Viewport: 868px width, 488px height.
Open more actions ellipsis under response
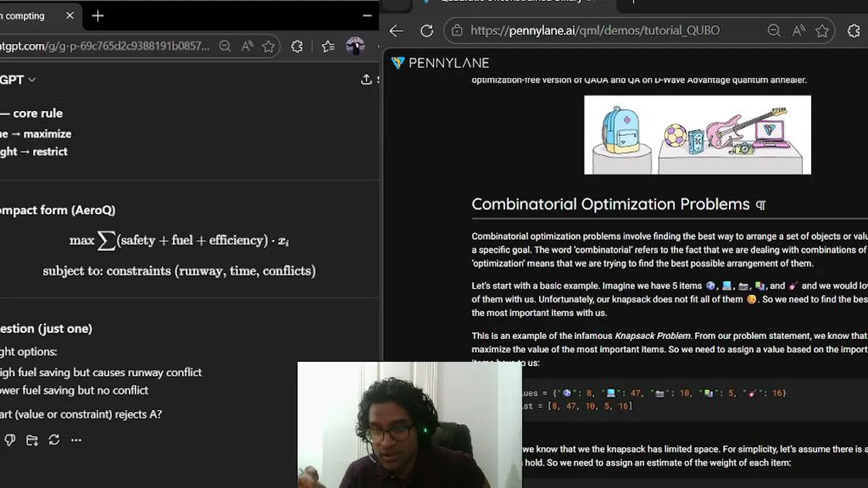(x=76, y=440)
